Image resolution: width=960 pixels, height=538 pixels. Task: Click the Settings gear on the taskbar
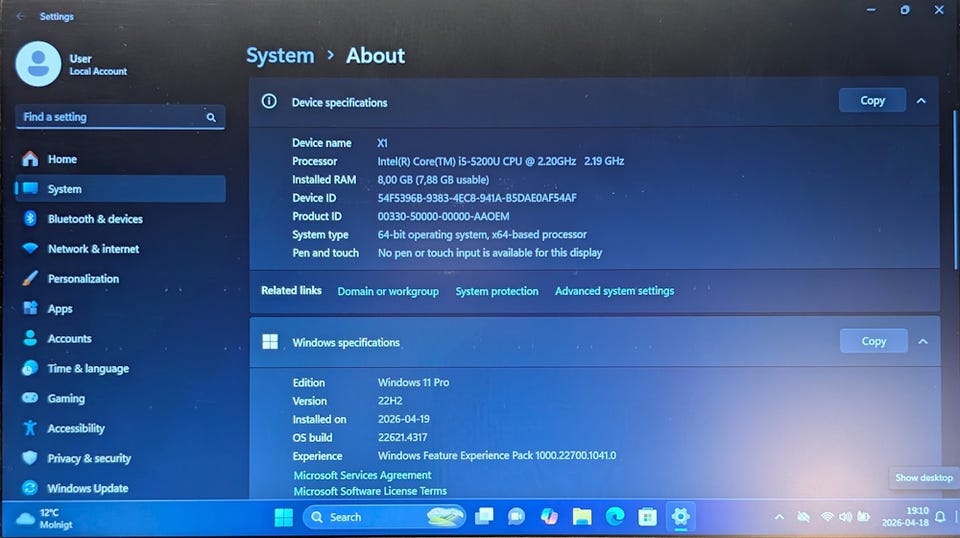click(680, 517)
